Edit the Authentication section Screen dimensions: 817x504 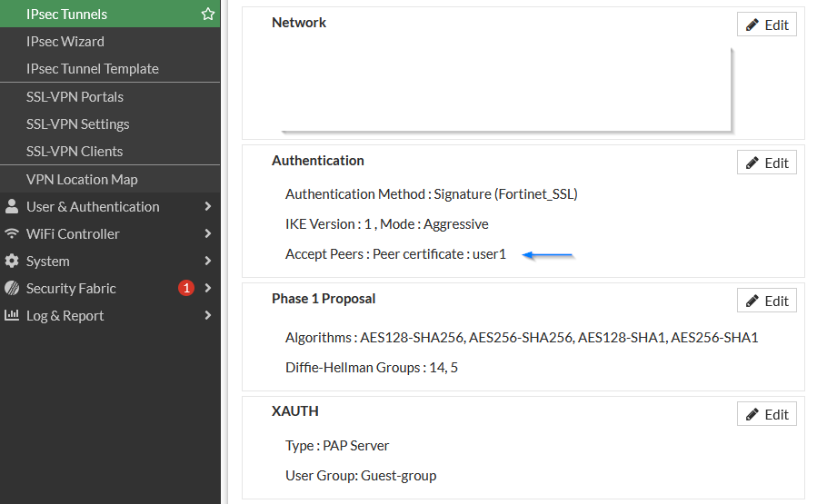767,163
